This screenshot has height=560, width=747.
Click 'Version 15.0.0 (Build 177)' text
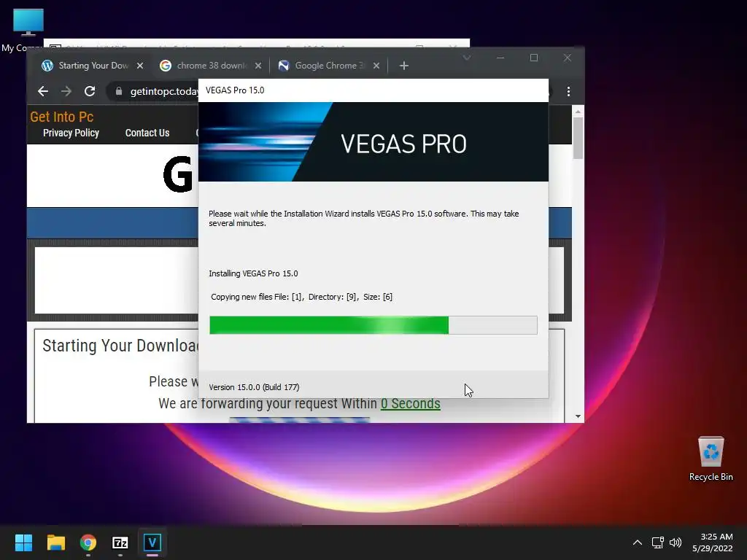point(254,387)
